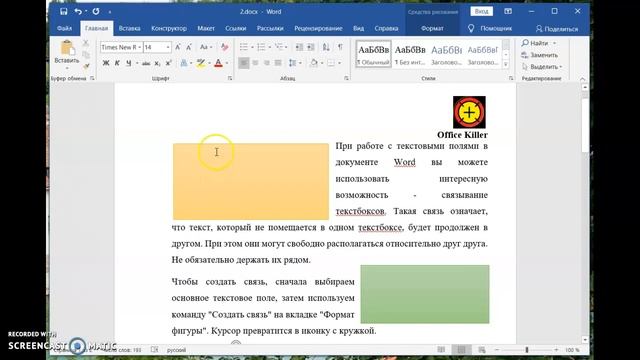Switch to print layout view
This screenshot has width=640, height=360.
(461, 350)
